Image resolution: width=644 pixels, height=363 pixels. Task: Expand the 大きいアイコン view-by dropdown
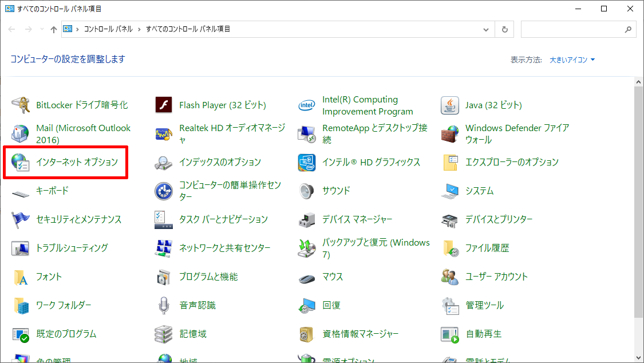(572, 60)
